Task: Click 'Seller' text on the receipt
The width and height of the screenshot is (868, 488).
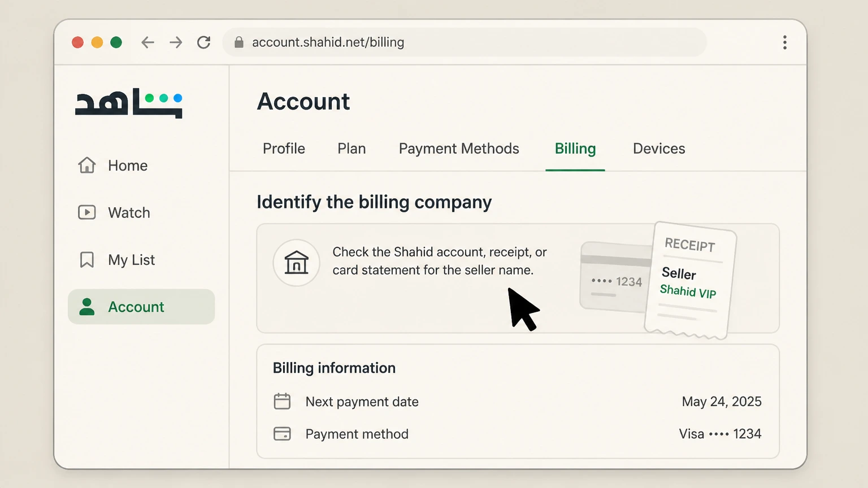Action: [x=679, y=273]
